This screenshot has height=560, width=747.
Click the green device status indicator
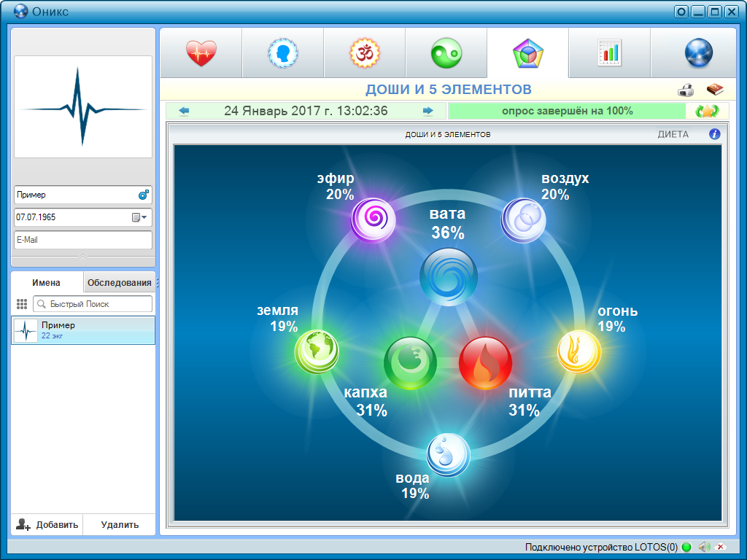(686, 547)
